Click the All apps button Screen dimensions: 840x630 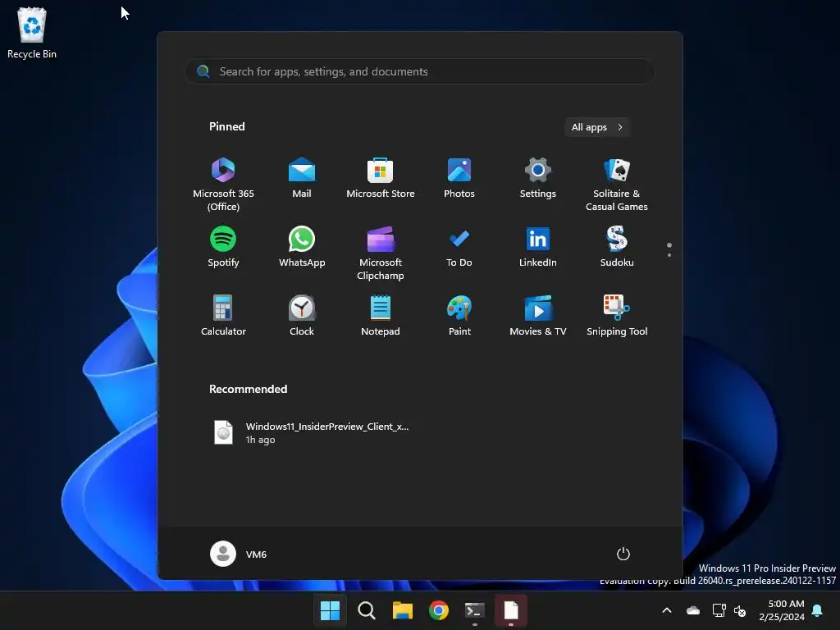(597, 127)
